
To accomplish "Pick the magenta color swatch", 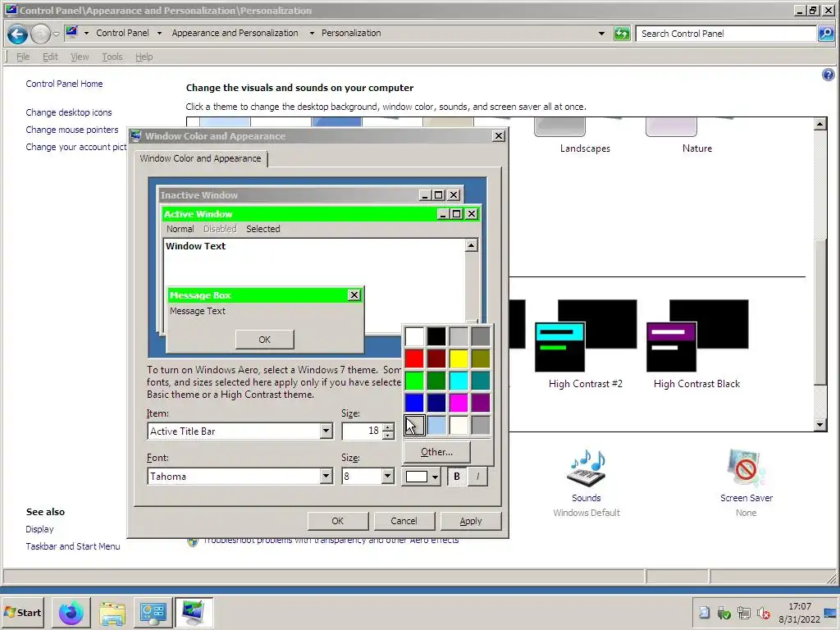I will coord(459,403).
